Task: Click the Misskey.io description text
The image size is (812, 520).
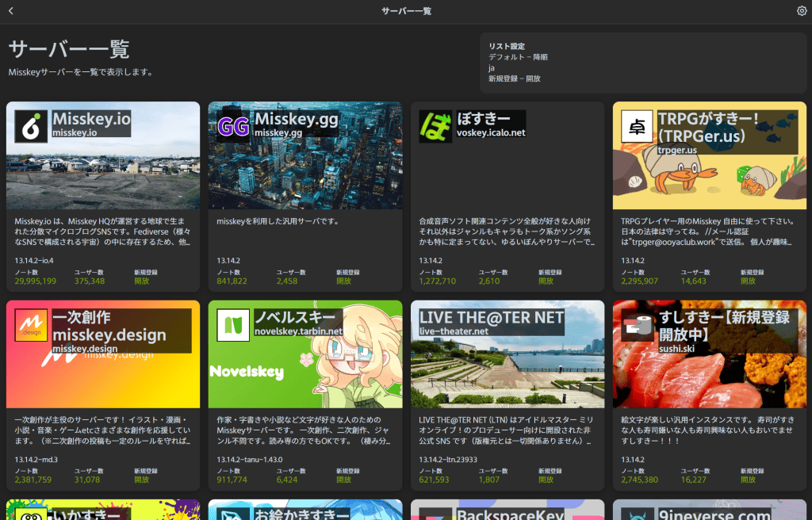Action: click(x=102, y=231)
